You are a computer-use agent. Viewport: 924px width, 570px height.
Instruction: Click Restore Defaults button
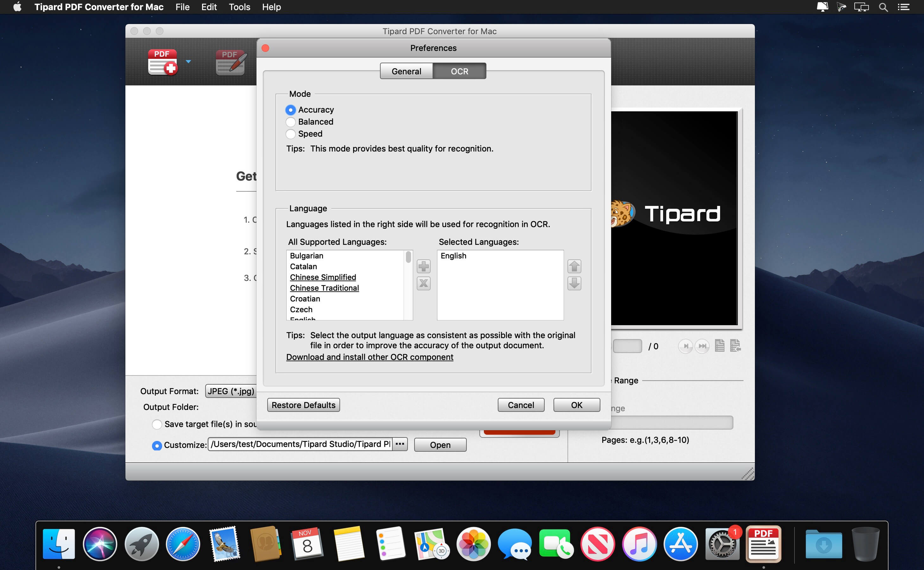(303, 405)
